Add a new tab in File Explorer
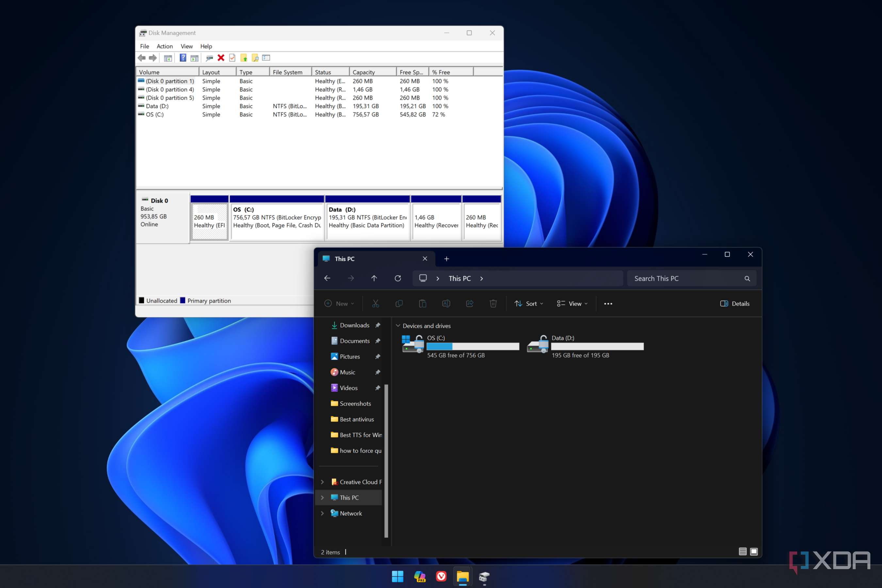This screenshot has height=588, width=882. click(x=446, y=259)
